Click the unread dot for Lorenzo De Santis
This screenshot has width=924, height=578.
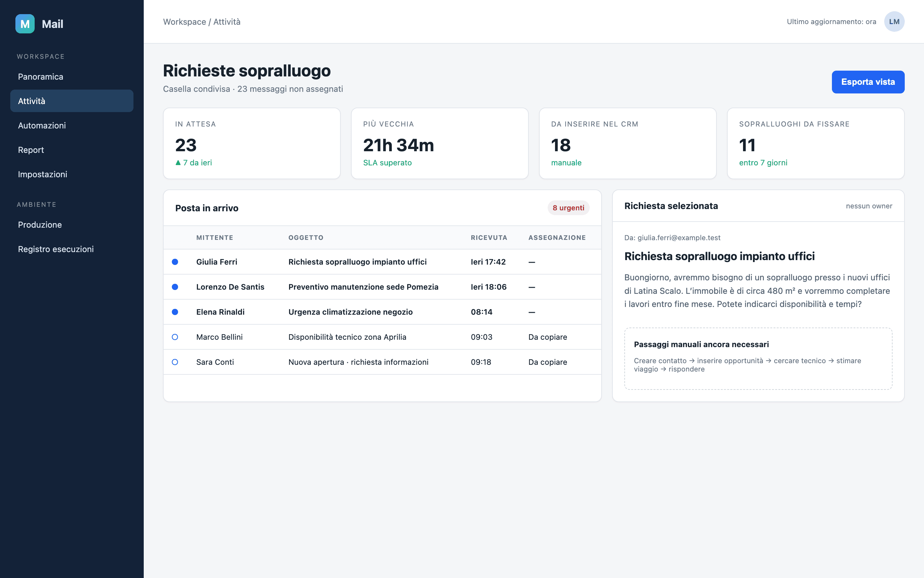click(x=175, y=287)
